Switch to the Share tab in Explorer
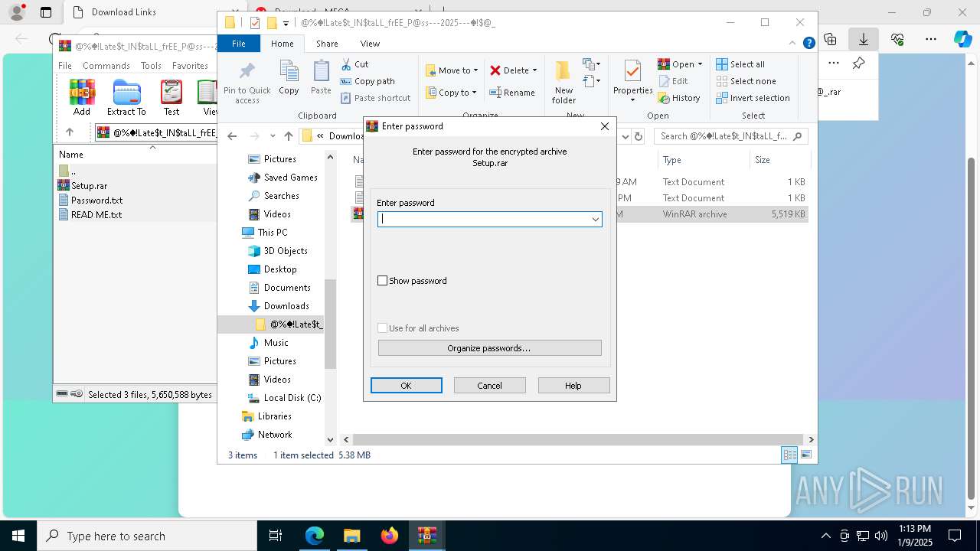Viewport: 980px width, 551px height. [x=327, y=44]
